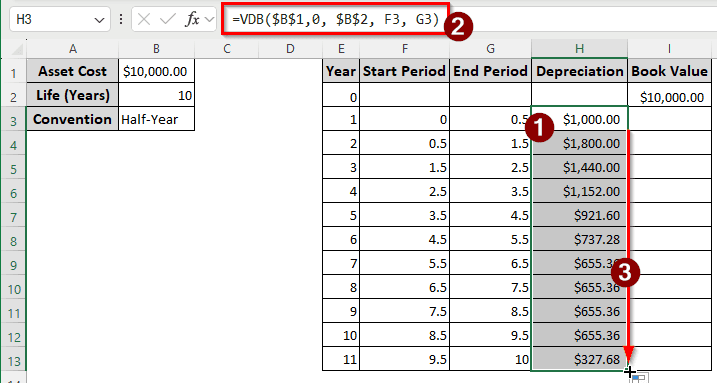This screenshot has height=383, width=717.
Task: Select column E header
Action: 341,49
